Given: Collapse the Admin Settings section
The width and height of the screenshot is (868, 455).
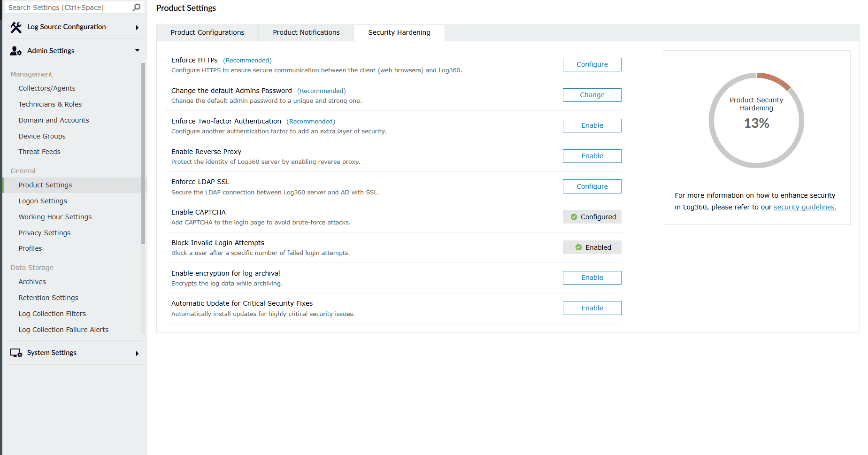Looking at the screenshot, I should click(137, 50).
